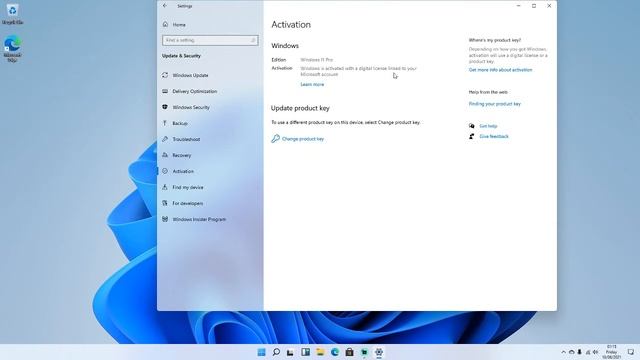Viewport: 640px width, 360px height.
Task: Expand the system tray hidden icons chevron
Action: (x=563, y=352)
